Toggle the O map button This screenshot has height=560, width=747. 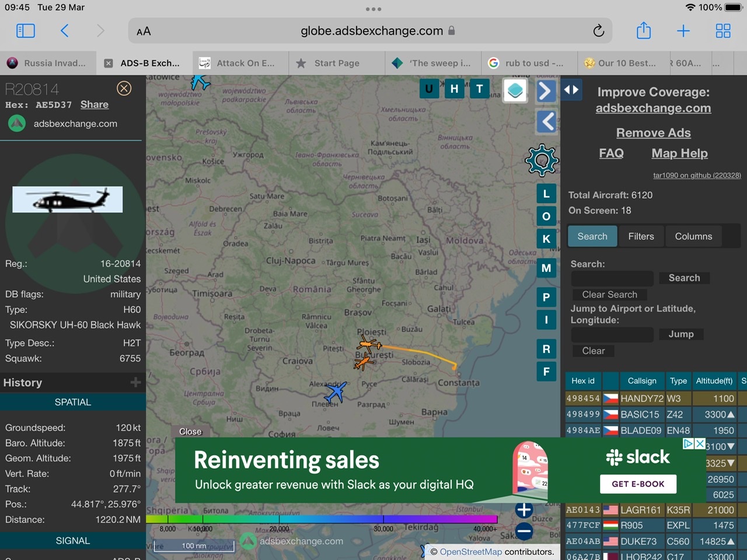[x=546, y=216]
